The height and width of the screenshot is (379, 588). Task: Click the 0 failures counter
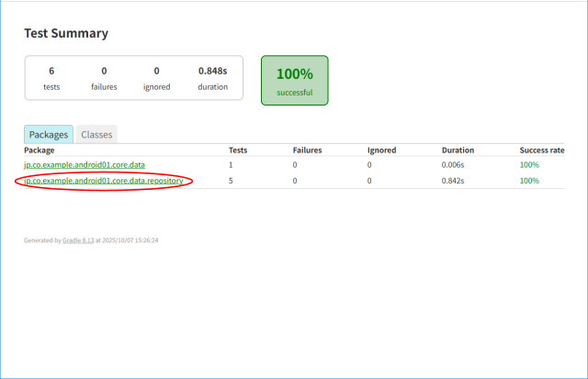(x=104, y=78)
